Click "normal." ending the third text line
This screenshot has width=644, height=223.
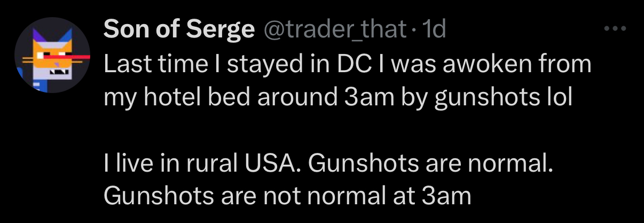pos(516,162)
